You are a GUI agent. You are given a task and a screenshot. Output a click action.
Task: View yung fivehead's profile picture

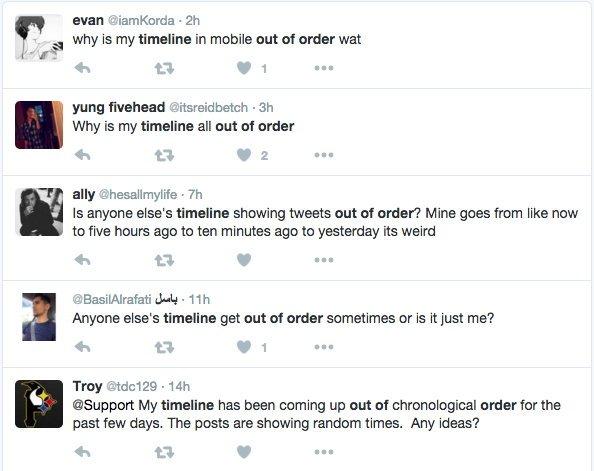click(39, 125)
